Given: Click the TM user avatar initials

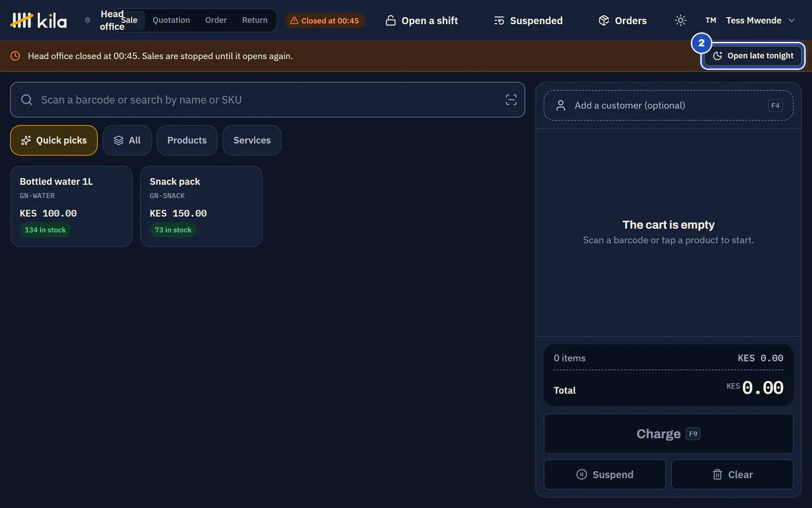Looking at the screenshot, I should tap(711, 20).
